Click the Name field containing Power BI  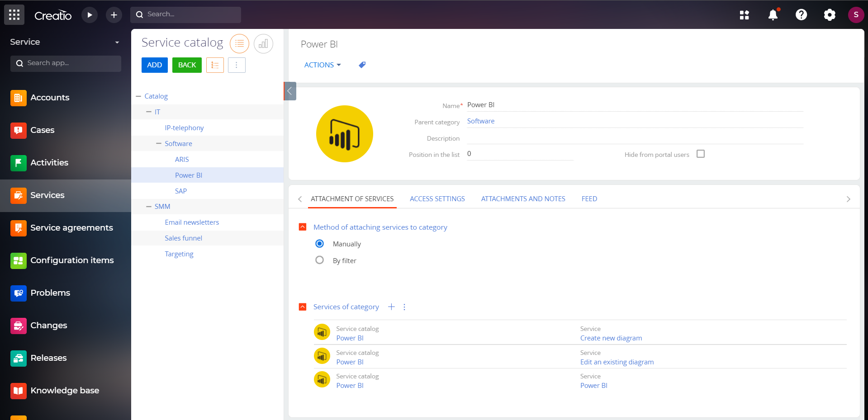click(635, 105)
